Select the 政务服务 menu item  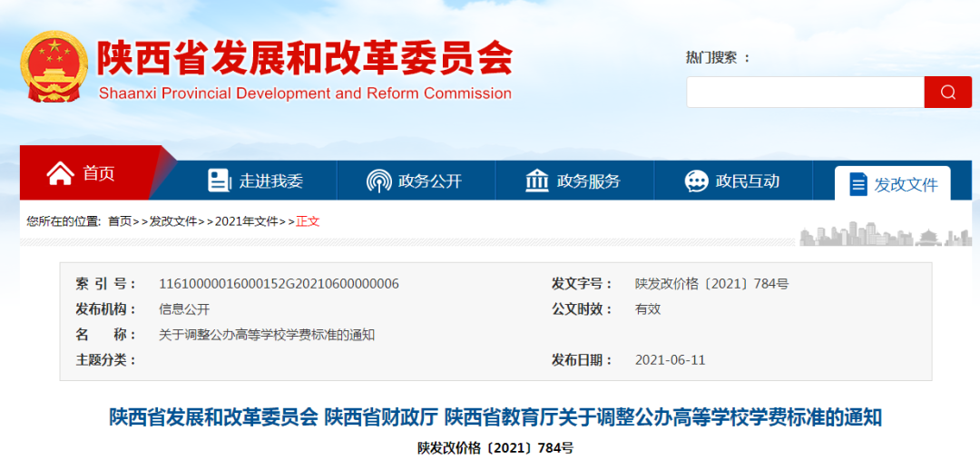(x=589, y=181)
